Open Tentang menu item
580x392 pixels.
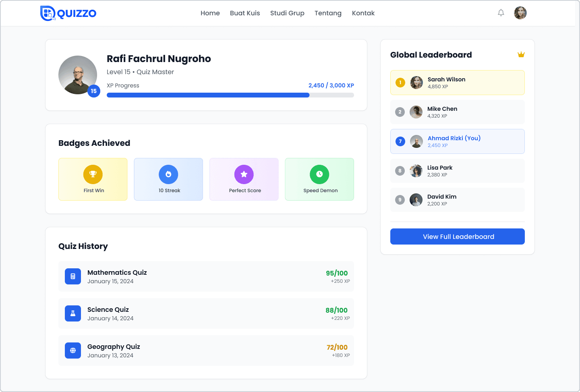pyautogui.click(x=328, y=13)
